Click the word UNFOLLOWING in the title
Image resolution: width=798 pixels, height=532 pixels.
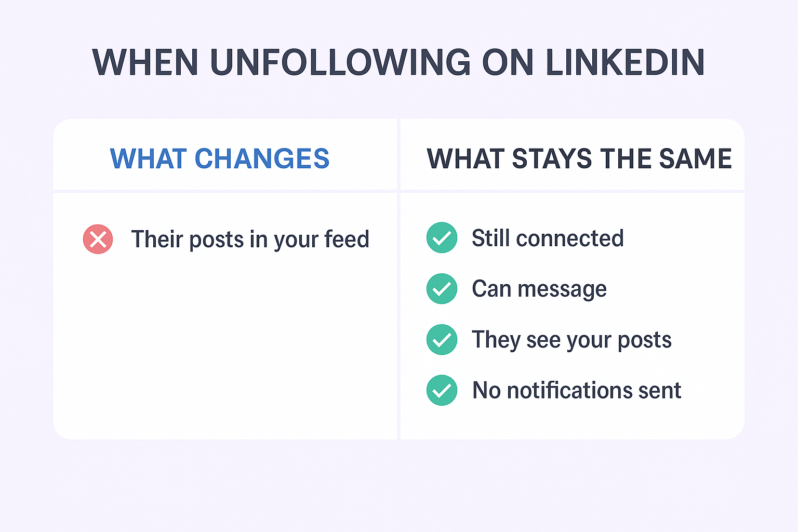(340, 63)
